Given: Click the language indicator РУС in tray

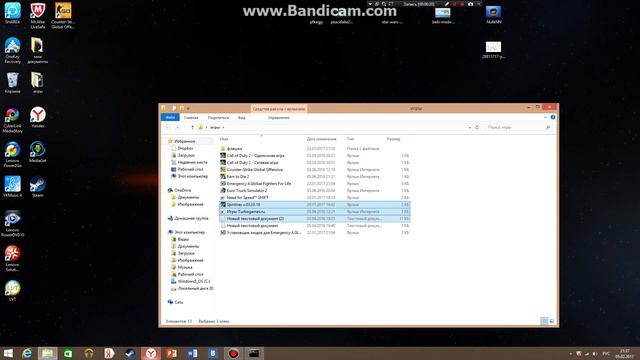Looking at the screenshot, I should coord(606,353).
